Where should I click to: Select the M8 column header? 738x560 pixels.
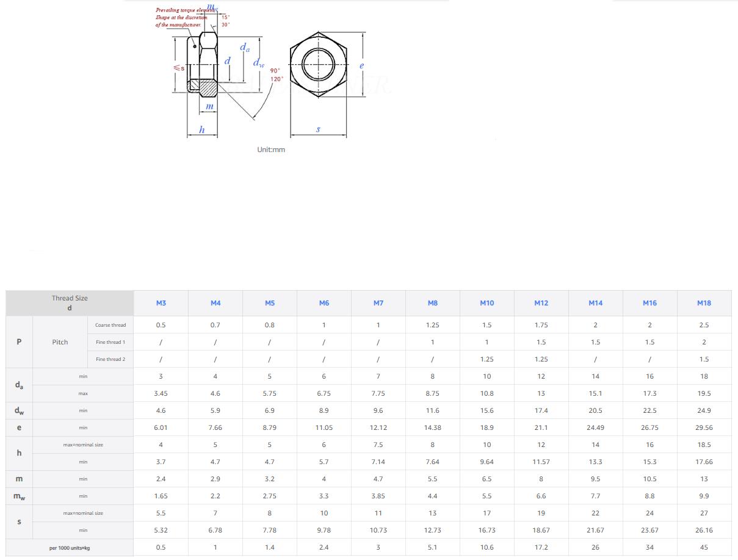click(432, 303)
